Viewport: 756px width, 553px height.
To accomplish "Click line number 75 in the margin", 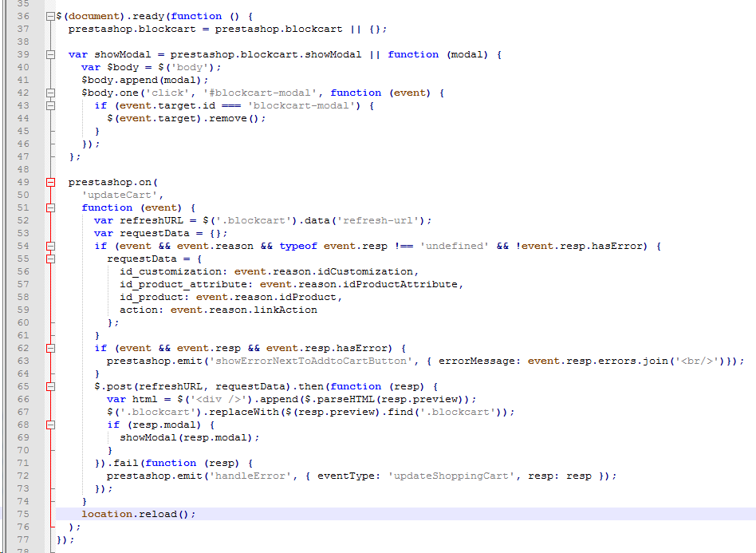I will point(23,515).
